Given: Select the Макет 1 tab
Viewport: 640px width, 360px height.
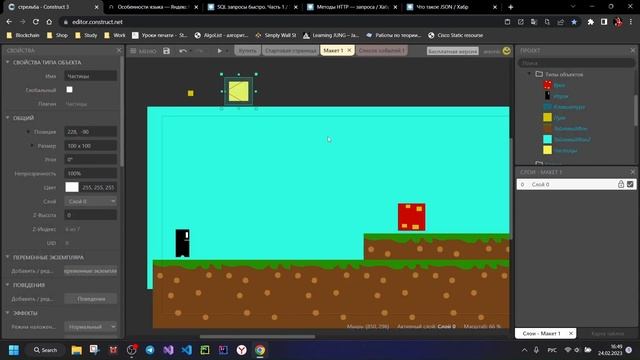Looking at the screenshot, I should [x=333, y=50].
